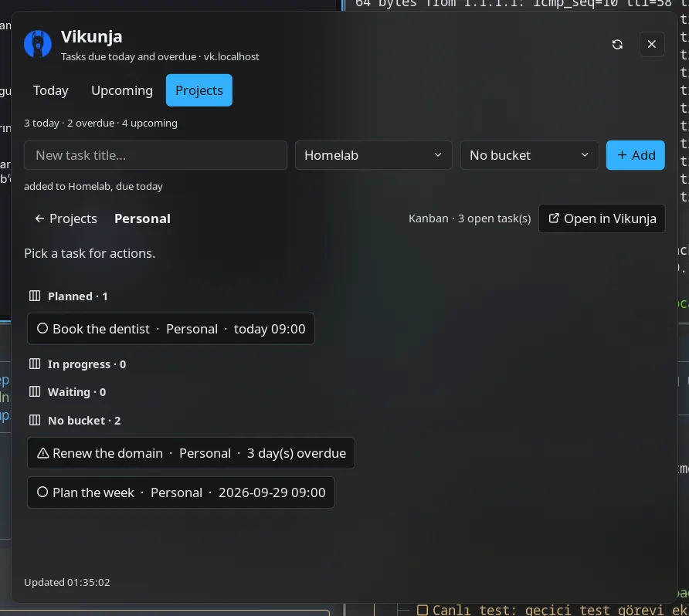Select the Projects tab
This screenshot has height=616, width=689.
click(x=199, y=90)
